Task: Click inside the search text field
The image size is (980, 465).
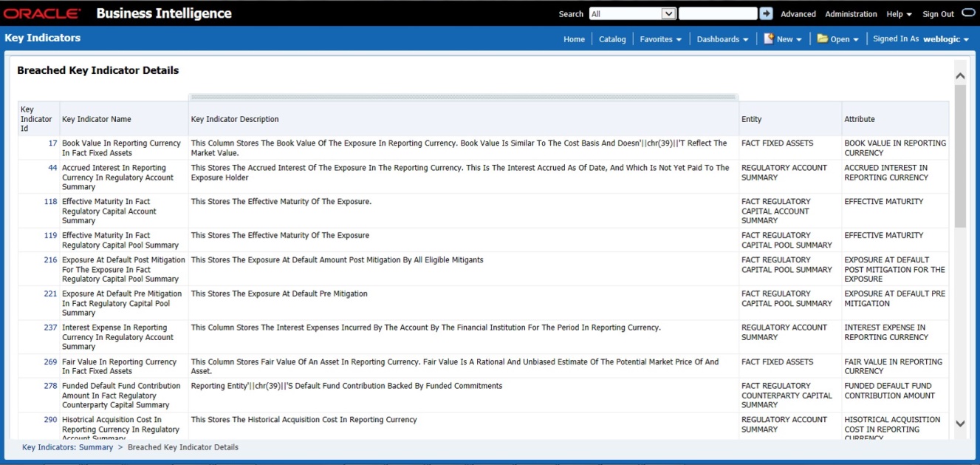Action: [x=718, y=13]
